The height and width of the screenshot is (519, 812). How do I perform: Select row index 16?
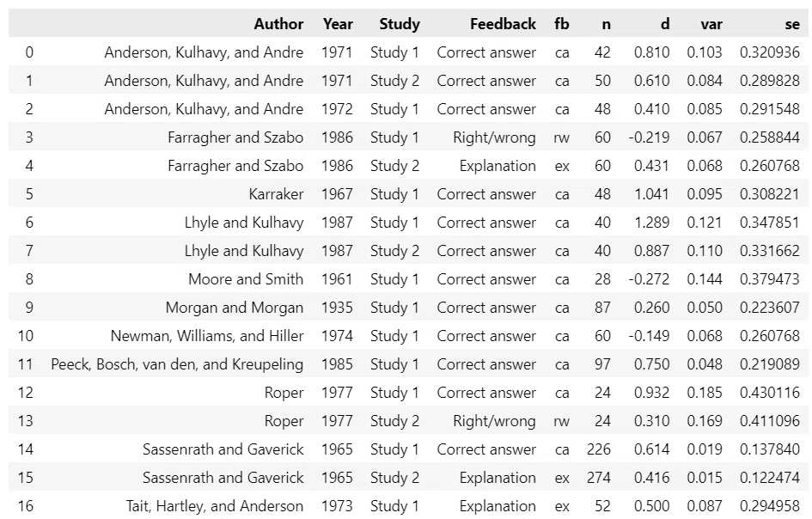pos(26,506)
